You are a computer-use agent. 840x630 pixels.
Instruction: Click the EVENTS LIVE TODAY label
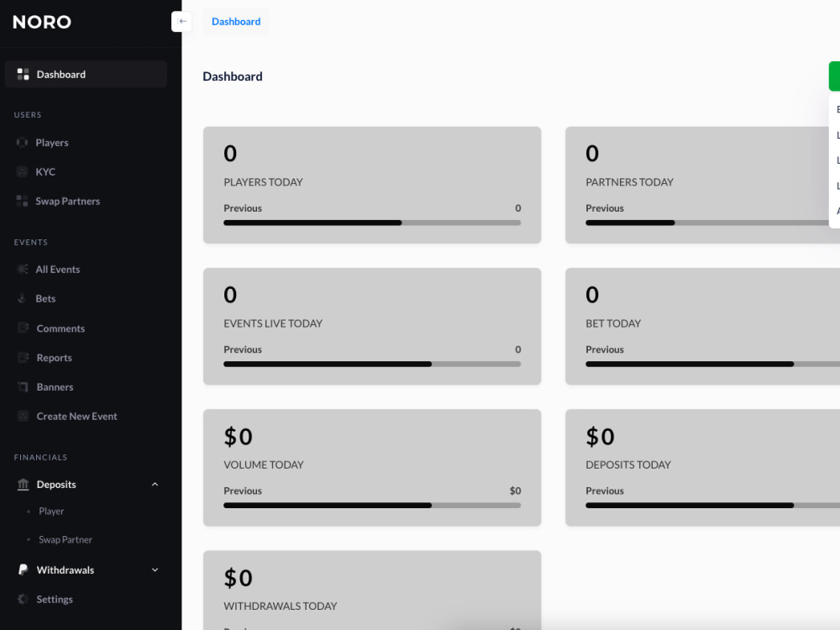pyautogui.click(x=273, y=323)
